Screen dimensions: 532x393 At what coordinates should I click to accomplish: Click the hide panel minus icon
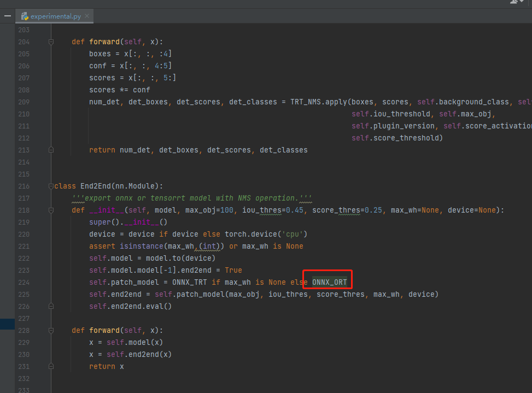(x=8, y=16)
